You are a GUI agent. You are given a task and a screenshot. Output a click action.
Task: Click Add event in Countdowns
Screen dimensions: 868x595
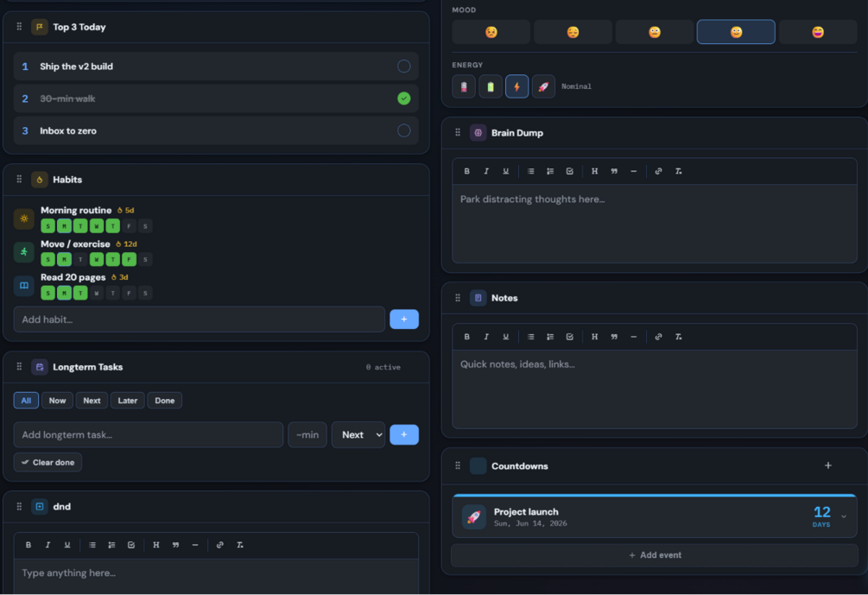(x=655, y=555)
